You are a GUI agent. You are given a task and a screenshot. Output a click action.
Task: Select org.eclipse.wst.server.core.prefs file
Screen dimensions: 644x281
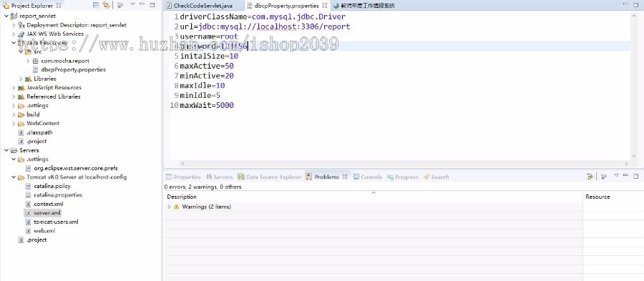point(76,168)
